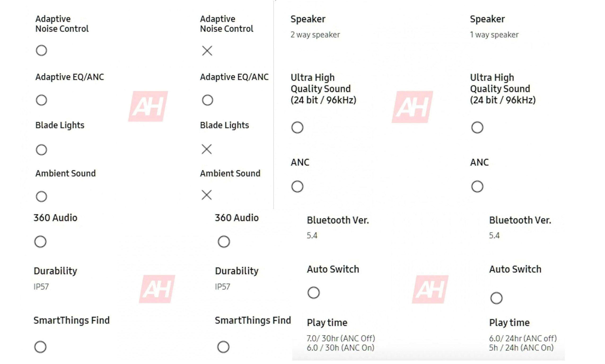
Task: Click the X mark beneath Blade Lights
Action: pyautogui.click(x=206, y=149)
